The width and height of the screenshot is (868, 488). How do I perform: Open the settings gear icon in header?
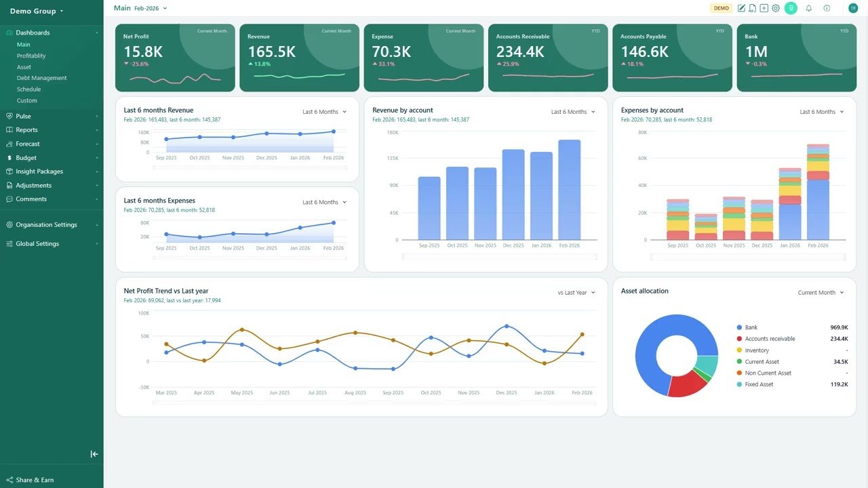tap(776, 8)
